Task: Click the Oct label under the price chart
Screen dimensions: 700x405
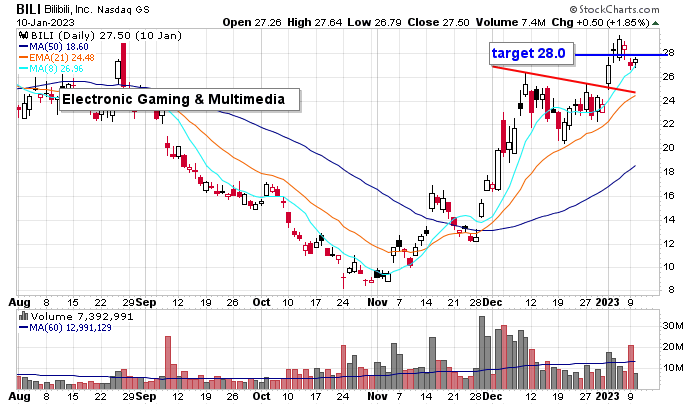Action: (262, 303)
